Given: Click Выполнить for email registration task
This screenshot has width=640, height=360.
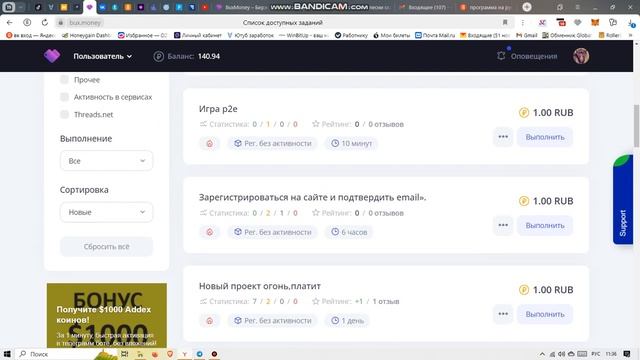Looking at the screenshot, I should [x=545, y=226].
